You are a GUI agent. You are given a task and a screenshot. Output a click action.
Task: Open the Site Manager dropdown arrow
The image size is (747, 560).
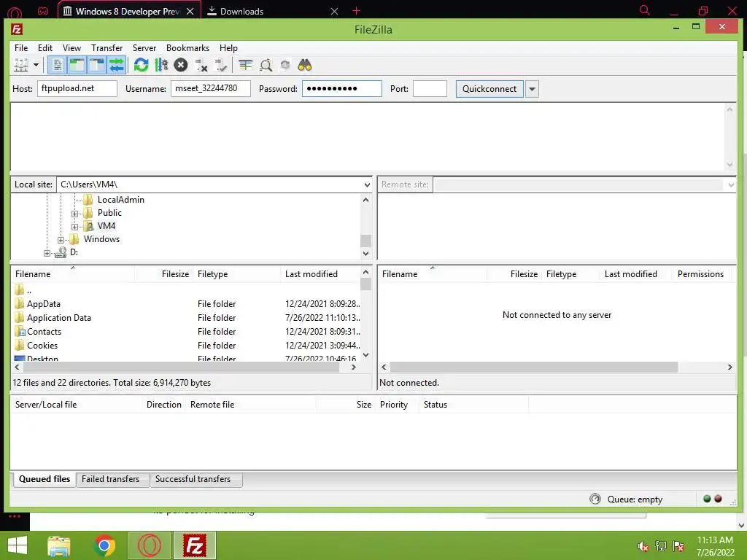point(36,65)
